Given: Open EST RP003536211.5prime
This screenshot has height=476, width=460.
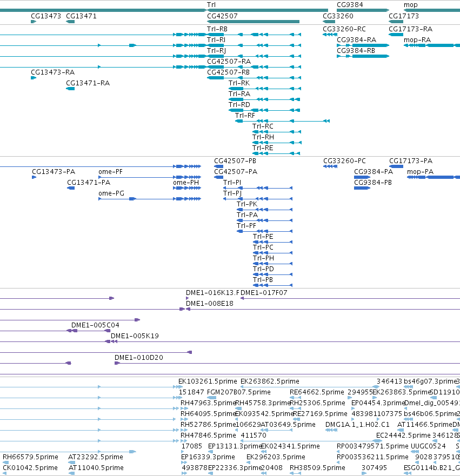Looking at the screenshot, I should point(372,457).
